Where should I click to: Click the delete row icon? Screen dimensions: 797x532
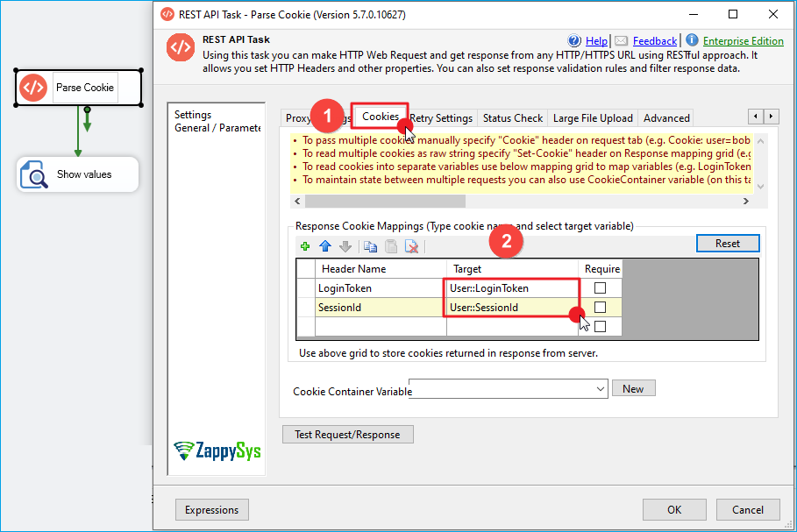410,247
